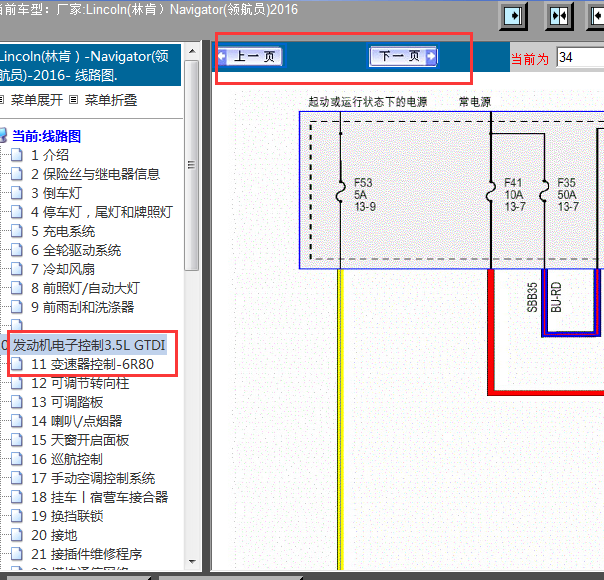Click document icon beside 6 全轮驱动系统
This screenshot has height=580, width=604.
17,249
